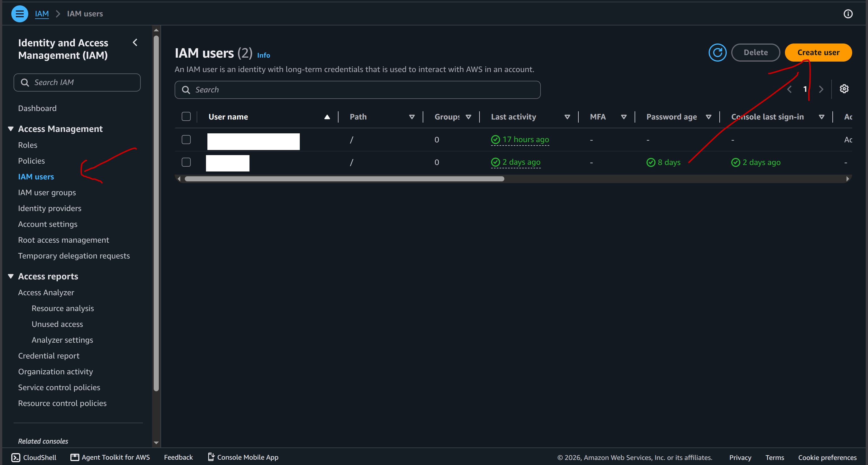Open Organization activity
This screenshot has width=868, height=465.
click(x=56, y=372)
